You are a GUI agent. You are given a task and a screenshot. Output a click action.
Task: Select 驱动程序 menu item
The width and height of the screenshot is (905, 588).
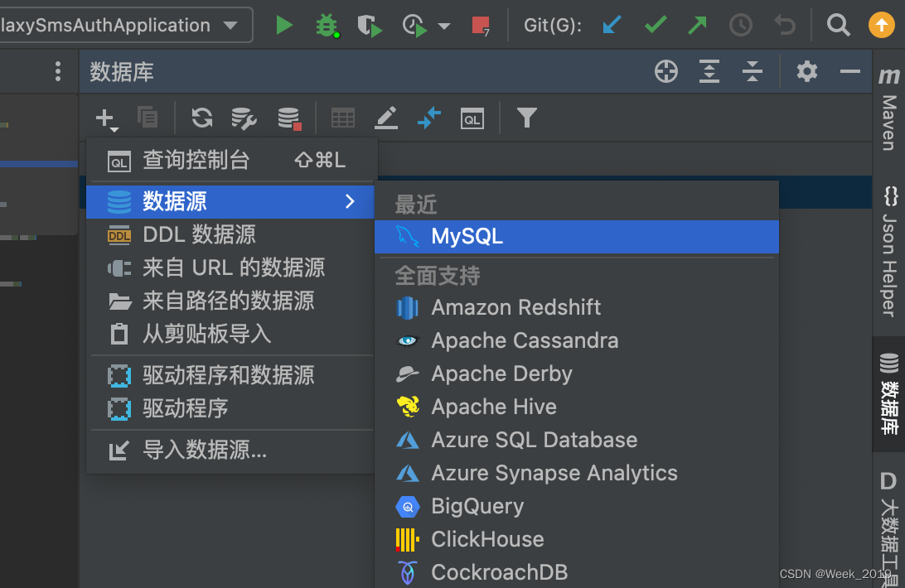(x=232, y=408)
